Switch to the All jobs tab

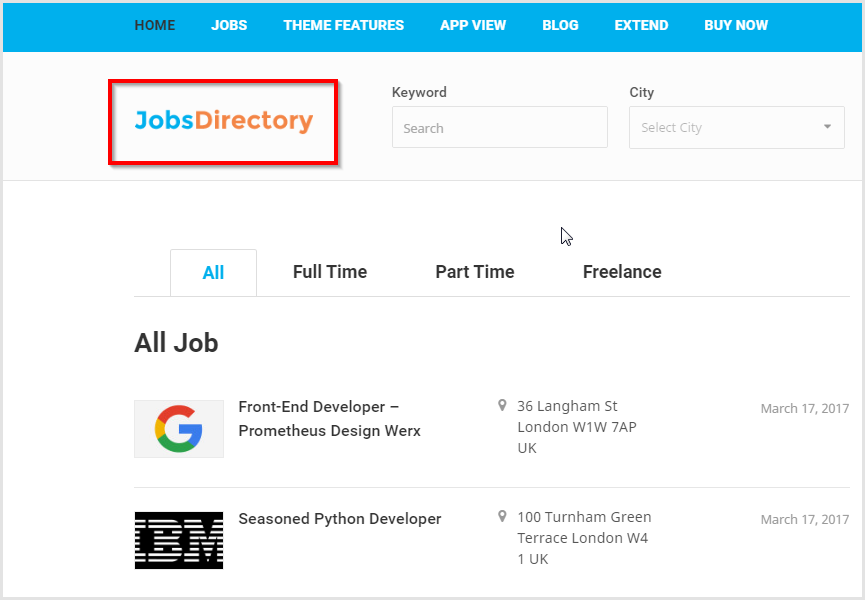pyautogui.click(x=213, y=272)
